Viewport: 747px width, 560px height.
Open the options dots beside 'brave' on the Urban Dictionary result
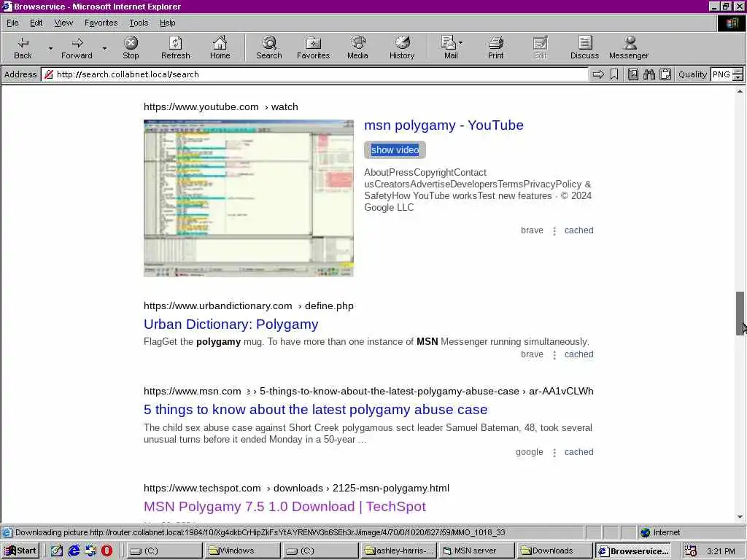click(x=554, y=355)
